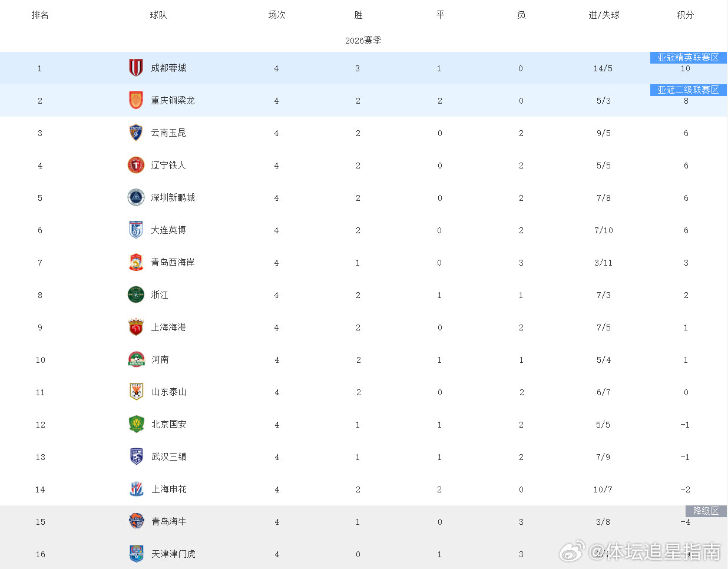The width and height of the screenshot is (728, 569).
Task: Click the 天津津门虎 team logo
Action: pyautogui.click(x=136, y=554)
